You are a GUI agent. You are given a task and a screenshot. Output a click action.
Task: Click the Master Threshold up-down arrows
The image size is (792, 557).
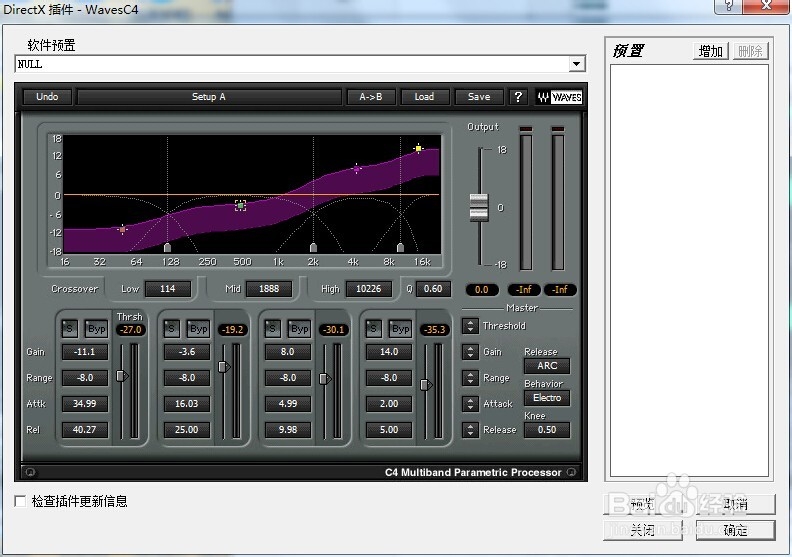pyautogui.click(x=470, y=326)
